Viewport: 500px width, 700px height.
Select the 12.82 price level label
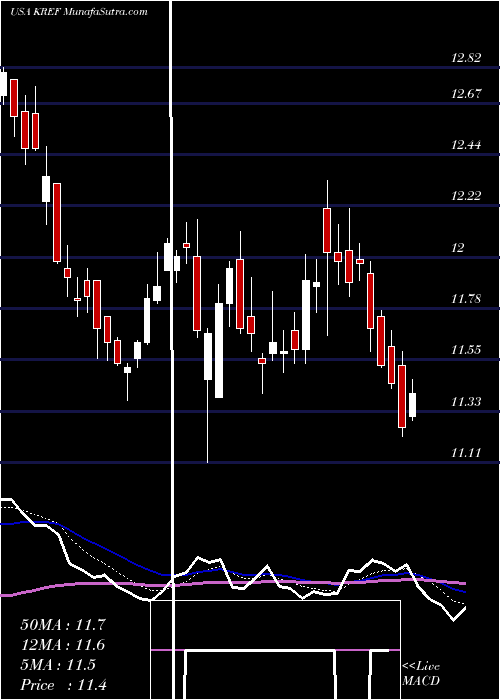point(466,58)
